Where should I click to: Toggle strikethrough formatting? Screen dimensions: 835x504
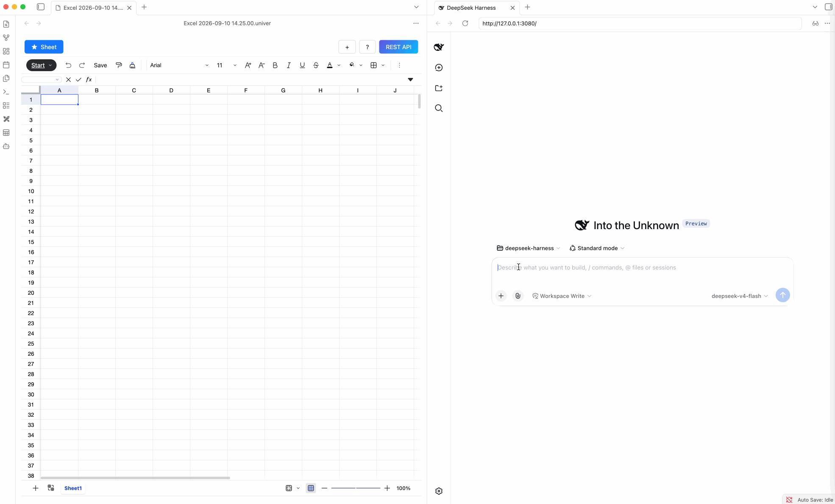click(316, 65)
